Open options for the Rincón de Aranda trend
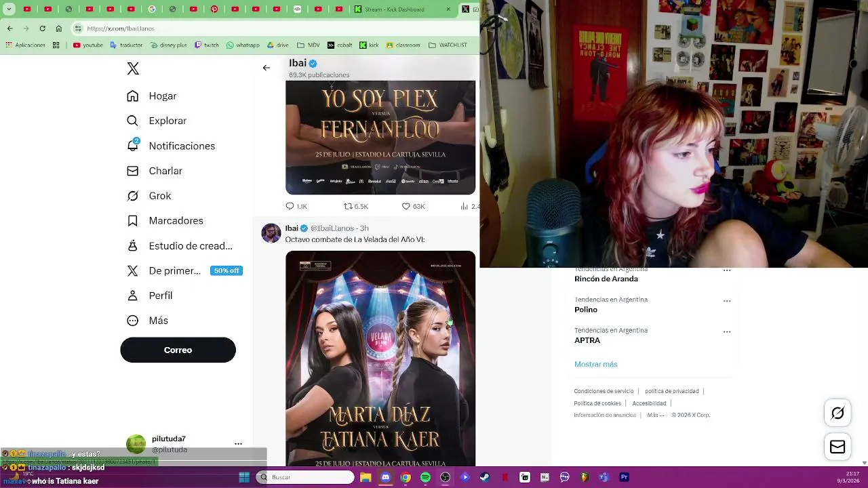The image size is (868, 488). 727,270
